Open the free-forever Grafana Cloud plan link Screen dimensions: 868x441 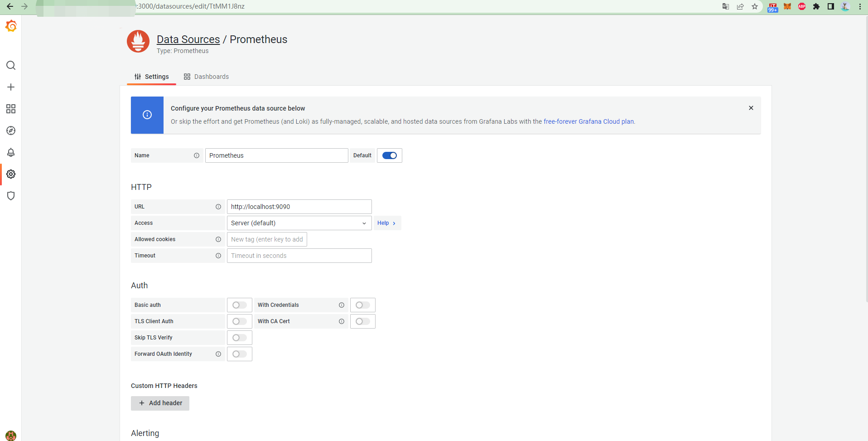point(588,121)
